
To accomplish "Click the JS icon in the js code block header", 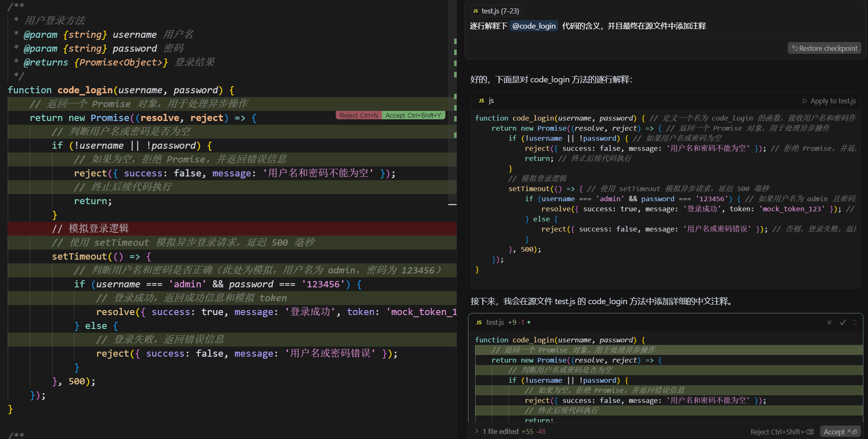I will (481, 101).
